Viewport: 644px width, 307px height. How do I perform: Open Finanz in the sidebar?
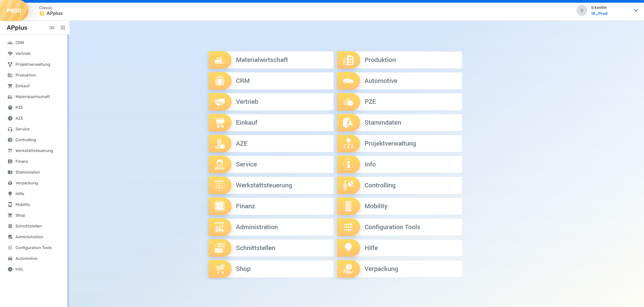point(34,161)
